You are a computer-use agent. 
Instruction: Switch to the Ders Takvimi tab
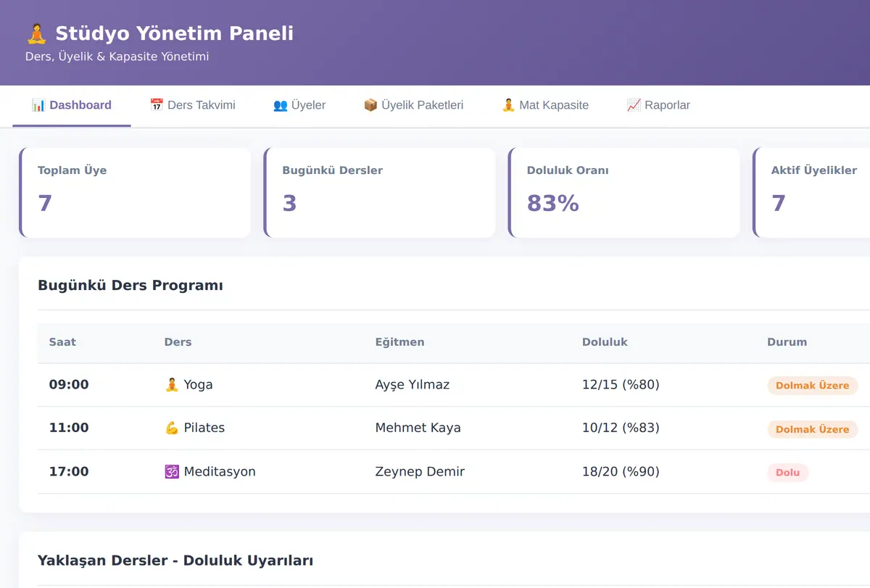tap(193, 105)
